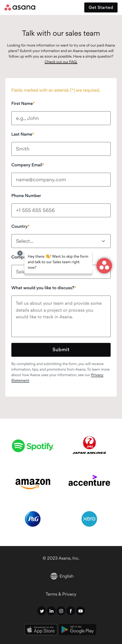Open Terms & Privacy footer link
This screenshot has width=122, height=644.
click(61, 594)
